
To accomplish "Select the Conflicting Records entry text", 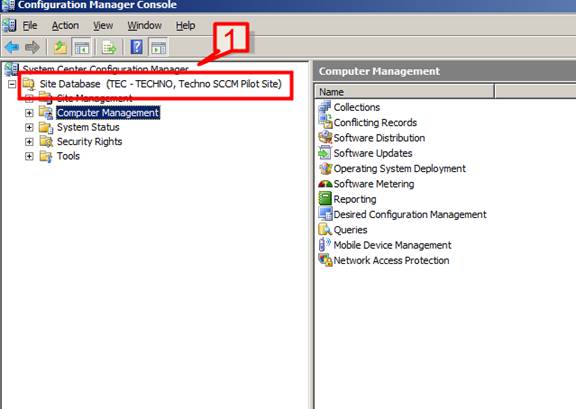I will [x=375, y=122].
